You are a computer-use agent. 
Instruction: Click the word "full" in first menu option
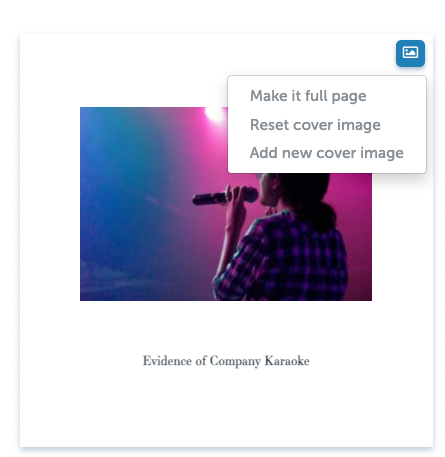[316, 96]
